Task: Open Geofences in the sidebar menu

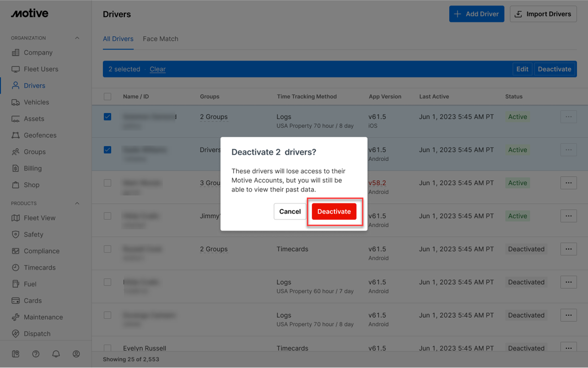Action: 40,135
